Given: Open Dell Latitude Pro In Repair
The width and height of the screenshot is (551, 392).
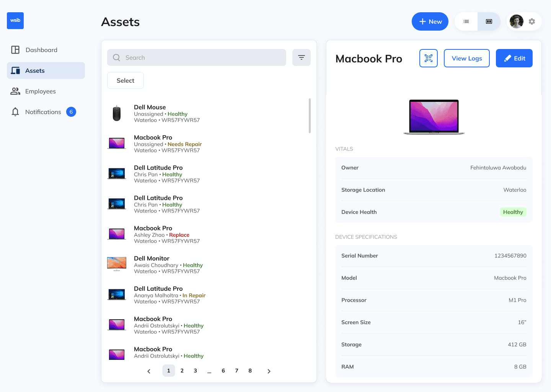Looking at the screenshot, I should click(x=207, y=295).
